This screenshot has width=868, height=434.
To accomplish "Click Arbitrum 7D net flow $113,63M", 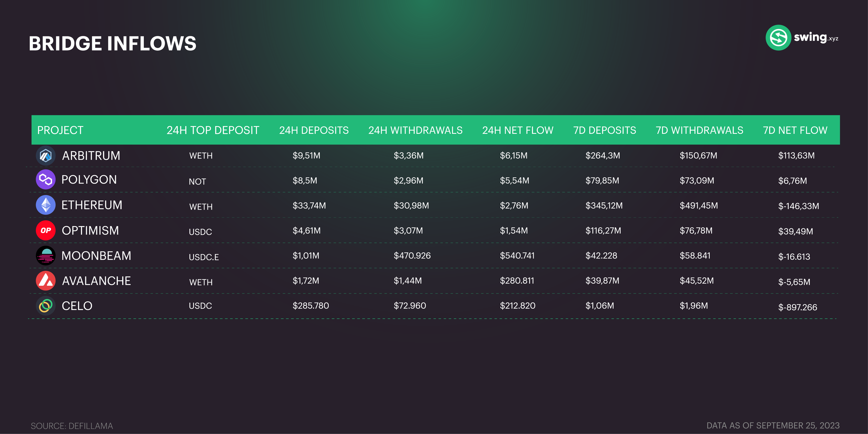I will click(x=797, y=156).
